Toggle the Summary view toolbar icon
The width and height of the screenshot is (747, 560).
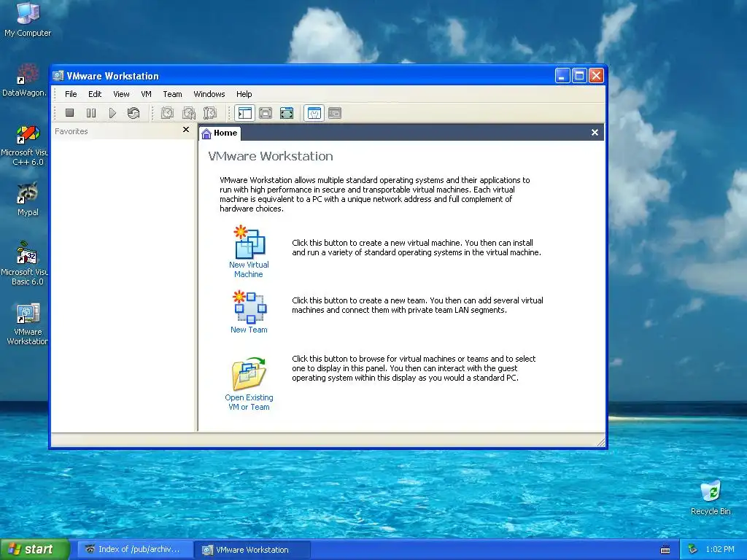pyautogui.click(x=314, y=113)
